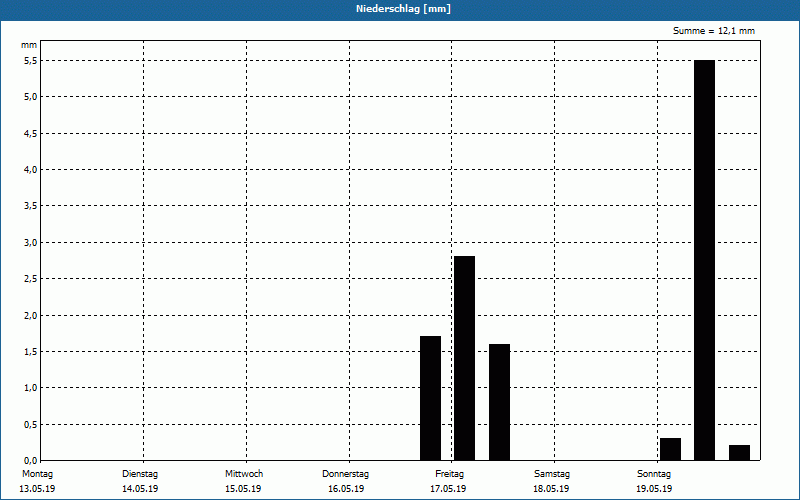
Task: Click the mm unit label above the axis
Action: point(29,45)
